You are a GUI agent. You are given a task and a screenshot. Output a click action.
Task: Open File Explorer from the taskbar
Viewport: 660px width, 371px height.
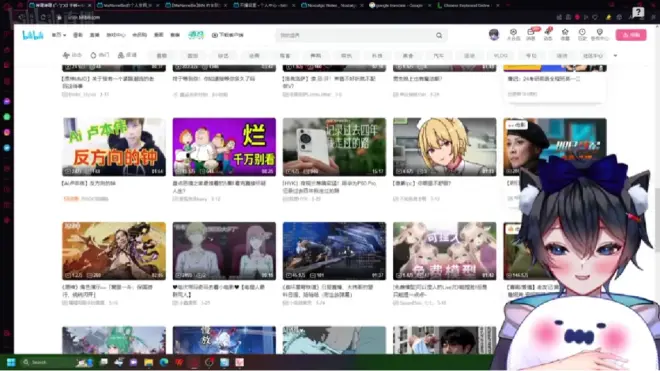tap(149, 362)
